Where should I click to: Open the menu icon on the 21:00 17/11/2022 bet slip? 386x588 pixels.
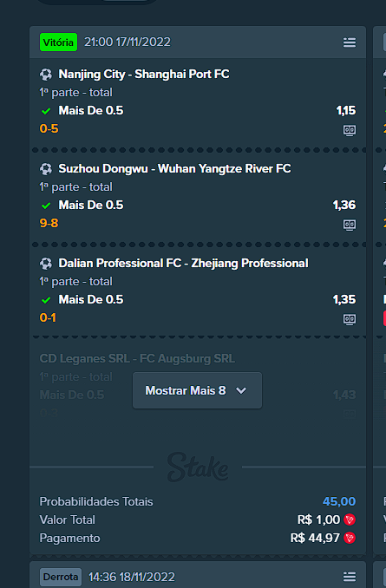[x=350, y=42]
